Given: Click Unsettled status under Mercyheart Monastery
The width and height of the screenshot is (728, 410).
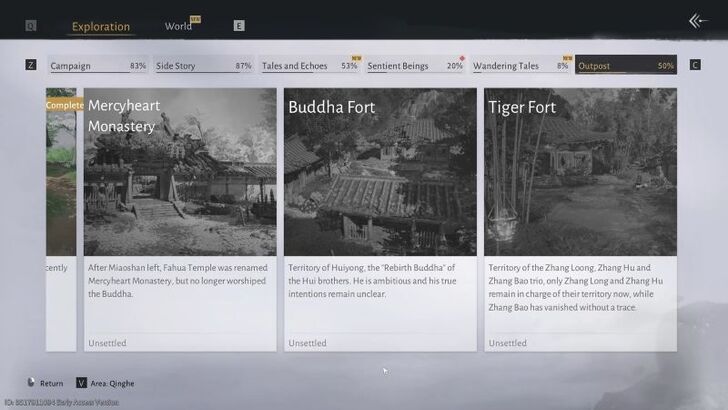Looking at the screenshot, I should (107, 343).
